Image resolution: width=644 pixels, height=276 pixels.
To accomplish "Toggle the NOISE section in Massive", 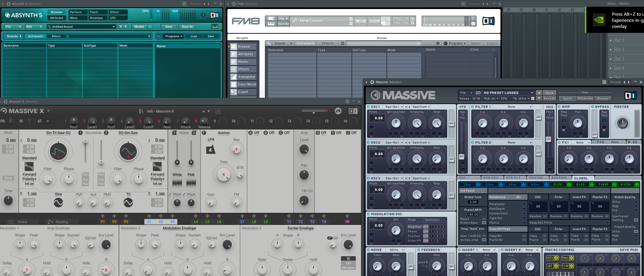I will pos(368,250).
